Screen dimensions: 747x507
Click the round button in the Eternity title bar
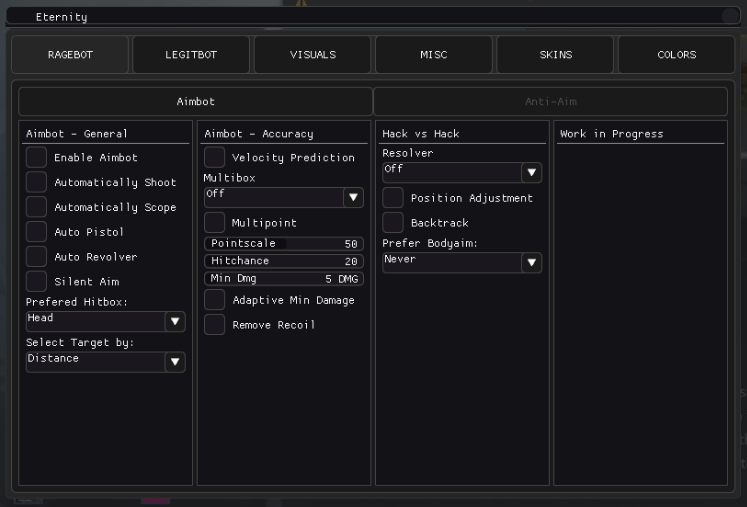(x=729, y=16)
